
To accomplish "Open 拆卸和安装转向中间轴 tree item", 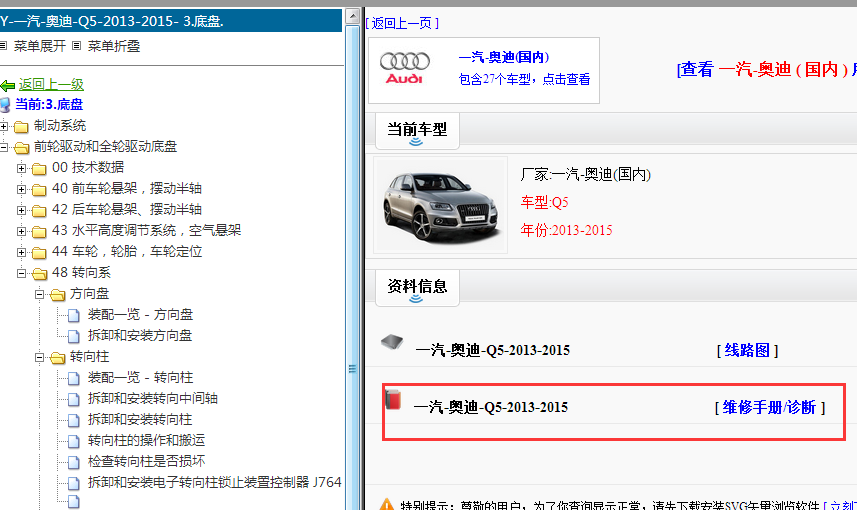I will (153, 398).
